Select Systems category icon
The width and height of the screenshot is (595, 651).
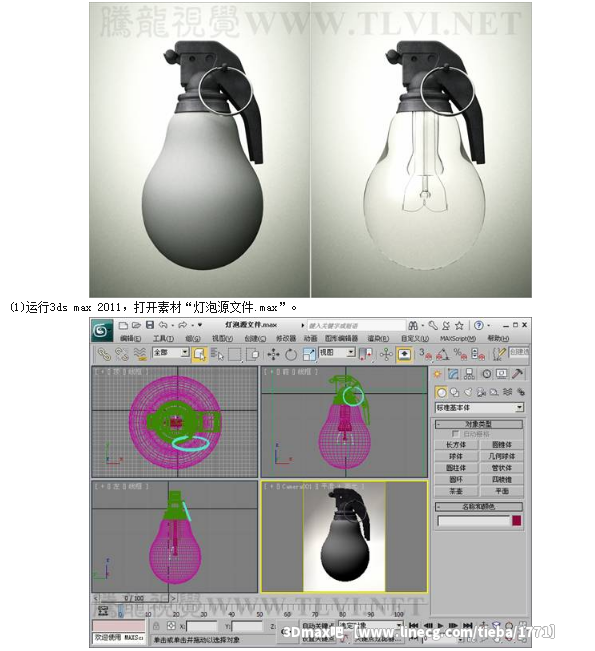[520, 392]
